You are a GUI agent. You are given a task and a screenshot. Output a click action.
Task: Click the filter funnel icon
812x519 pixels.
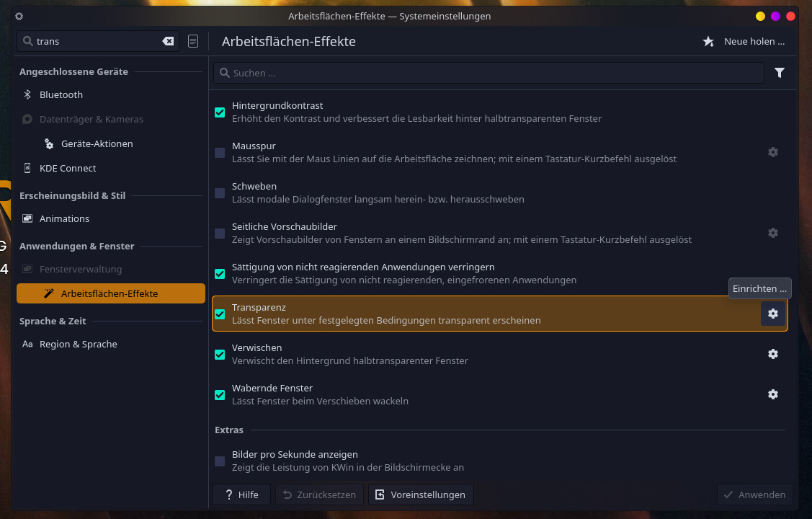779,73
